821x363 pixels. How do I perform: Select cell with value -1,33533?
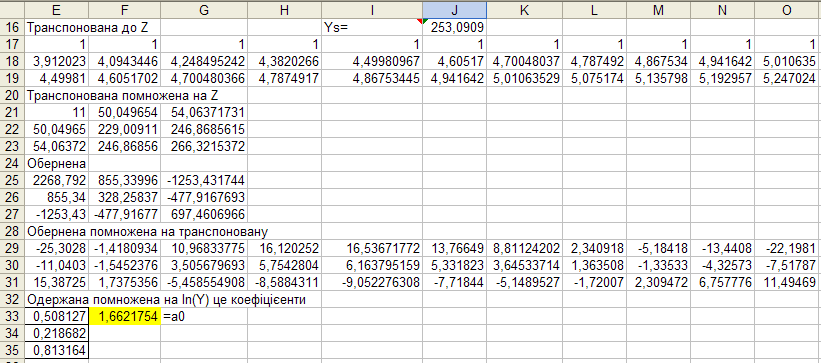(658, 266)
